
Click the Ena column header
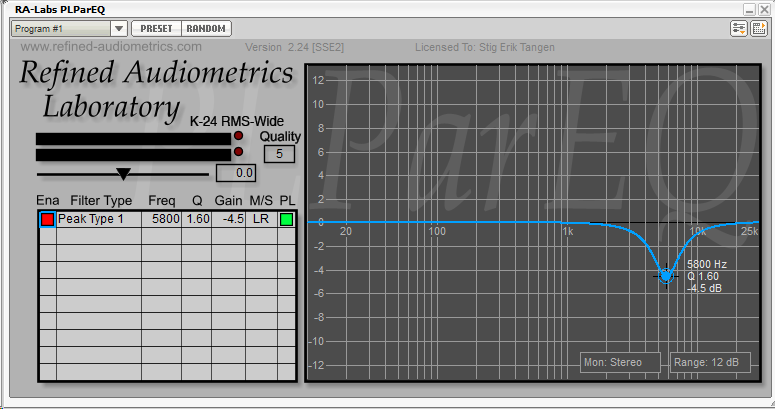(x=47, y=200)
